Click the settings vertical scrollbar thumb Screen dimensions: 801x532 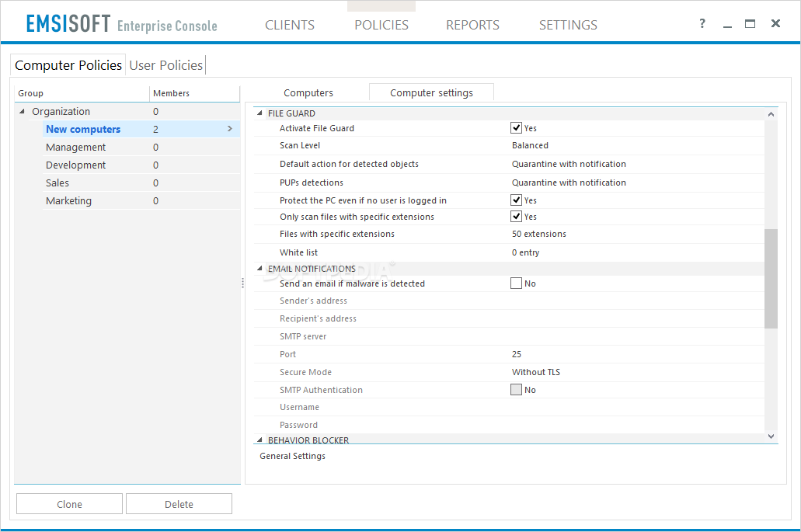click(x=771, y=278)
